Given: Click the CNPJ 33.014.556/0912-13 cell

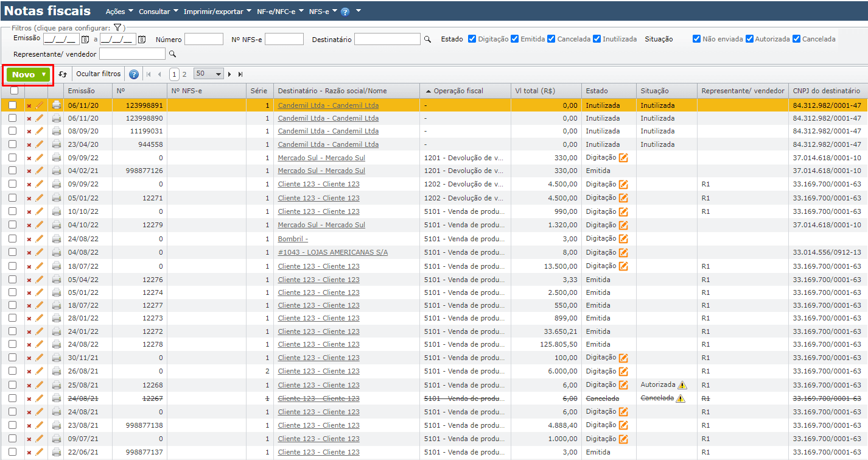Looking at the screenshot, I should tap(827, 252).
